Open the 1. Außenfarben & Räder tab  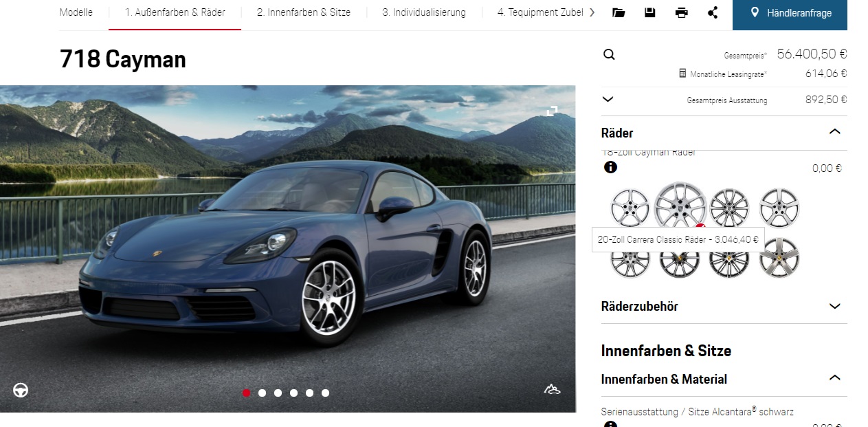click(175, 12)
